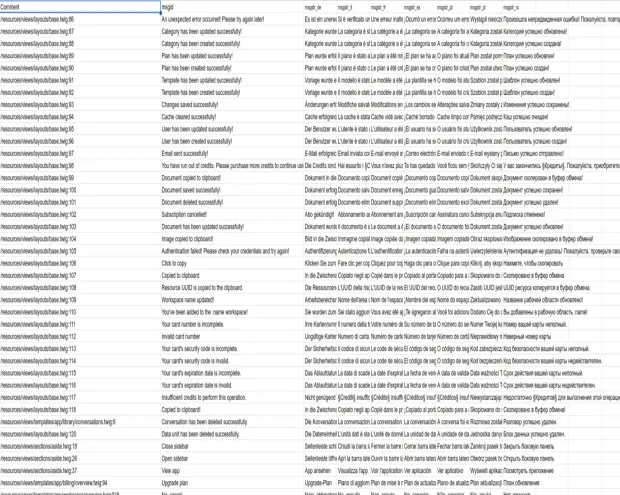
Task: Click 'Category has been created successfully!' cell
Action: (232, 44)
